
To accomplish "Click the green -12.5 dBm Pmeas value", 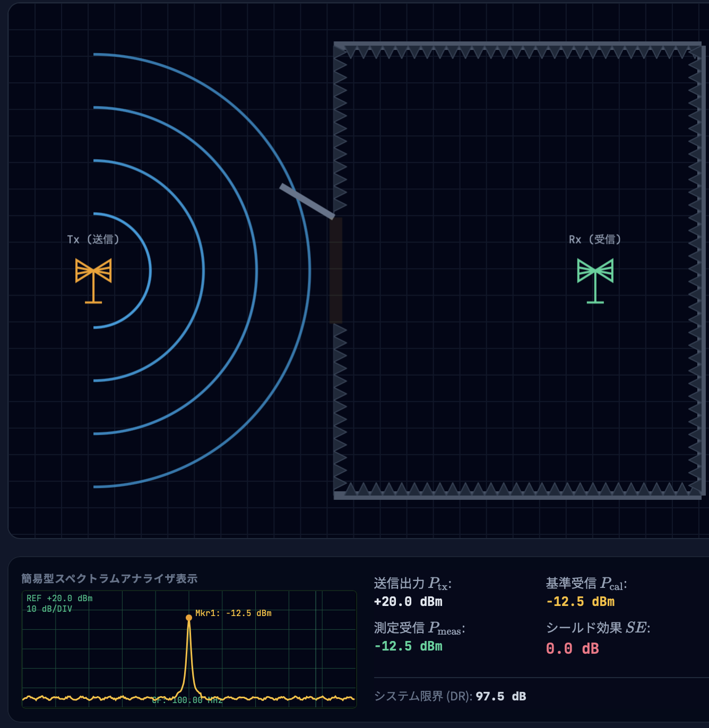I will click(408, 646).
